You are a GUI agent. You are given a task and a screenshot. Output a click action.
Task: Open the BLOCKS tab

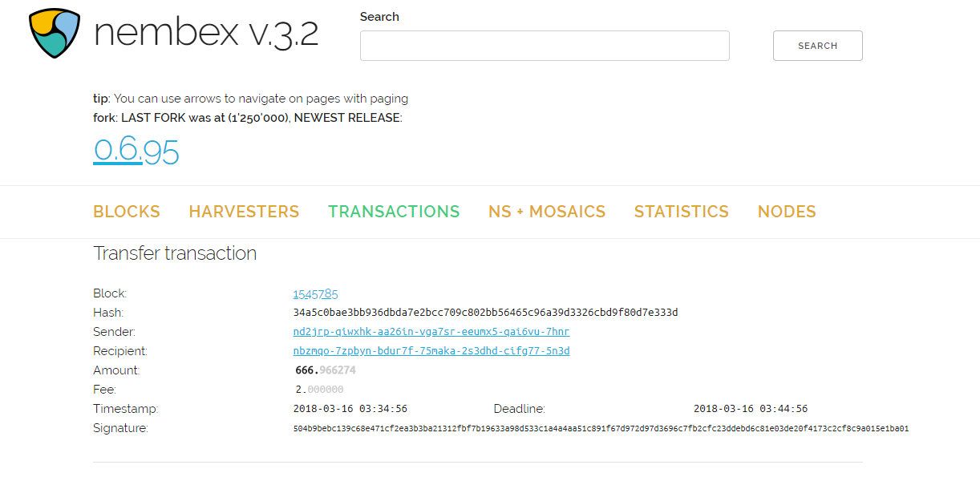(127, 212)
